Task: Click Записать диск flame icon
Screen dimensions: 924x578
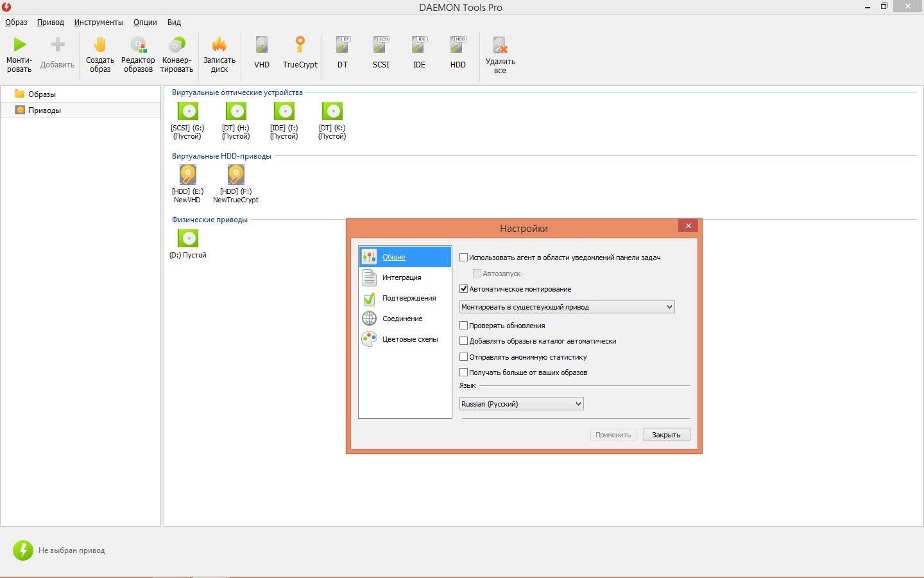Action: [219, 45]
